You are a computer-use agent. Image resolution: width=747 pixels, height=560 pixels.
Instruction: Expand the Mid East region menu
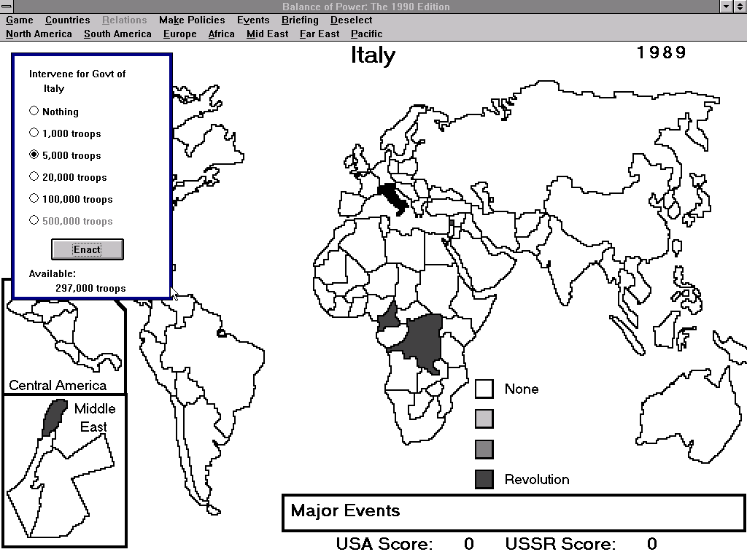point(267,34)
